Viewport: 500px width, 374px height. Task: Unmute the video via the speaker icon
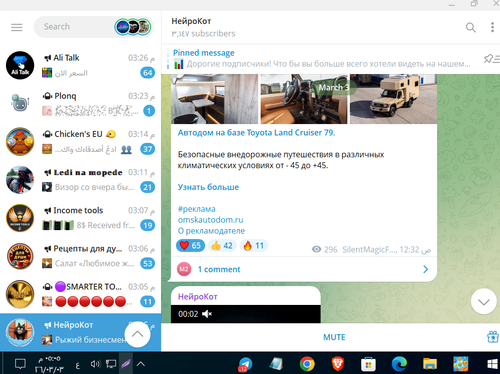point(207,314)
